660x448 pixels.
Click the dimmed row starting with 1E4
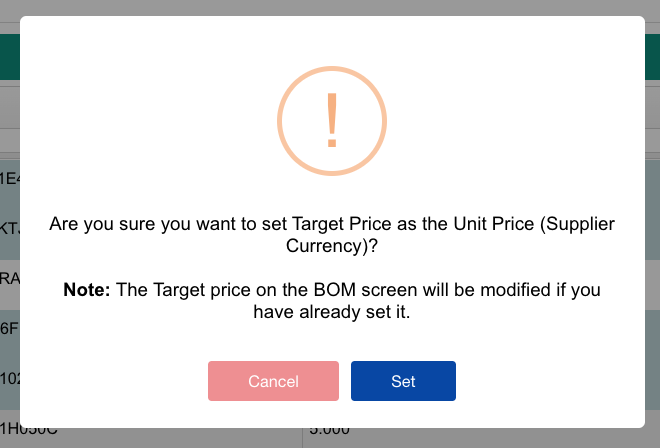coord(9,179)
